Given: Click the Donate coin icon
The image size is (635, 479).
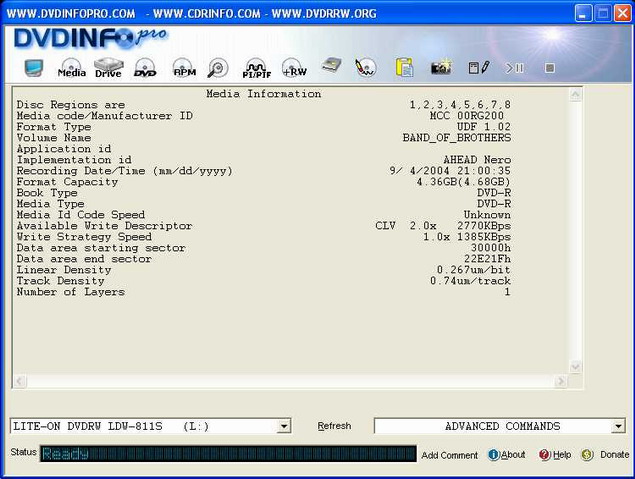Looking at the screenshot, I should (587, 455).
